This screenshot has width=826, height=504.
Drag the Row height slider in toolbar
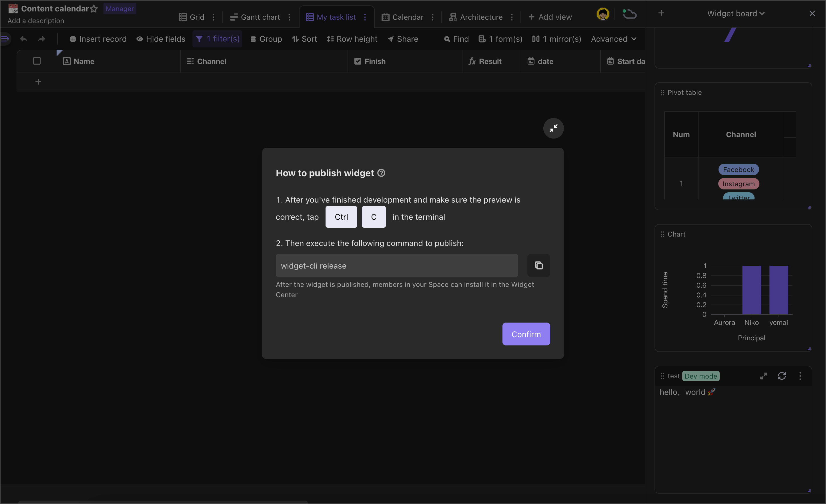352,39
